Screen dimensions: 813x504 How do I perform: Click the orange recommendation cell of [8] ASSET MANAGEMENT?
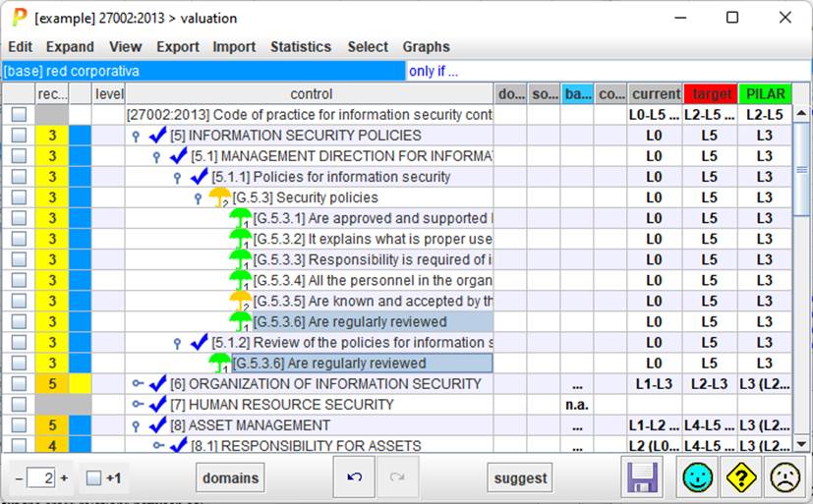(x=52, y=425)
